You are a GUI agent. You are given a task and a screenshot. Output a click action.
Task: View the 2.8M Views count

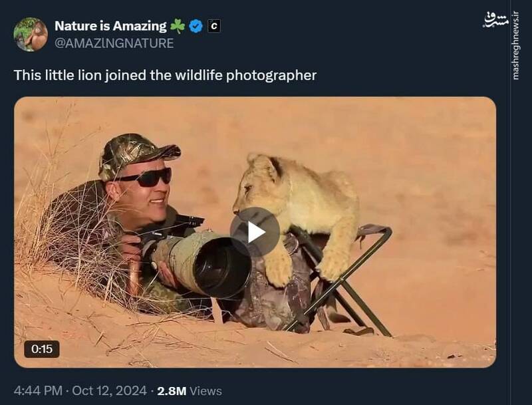190,391
